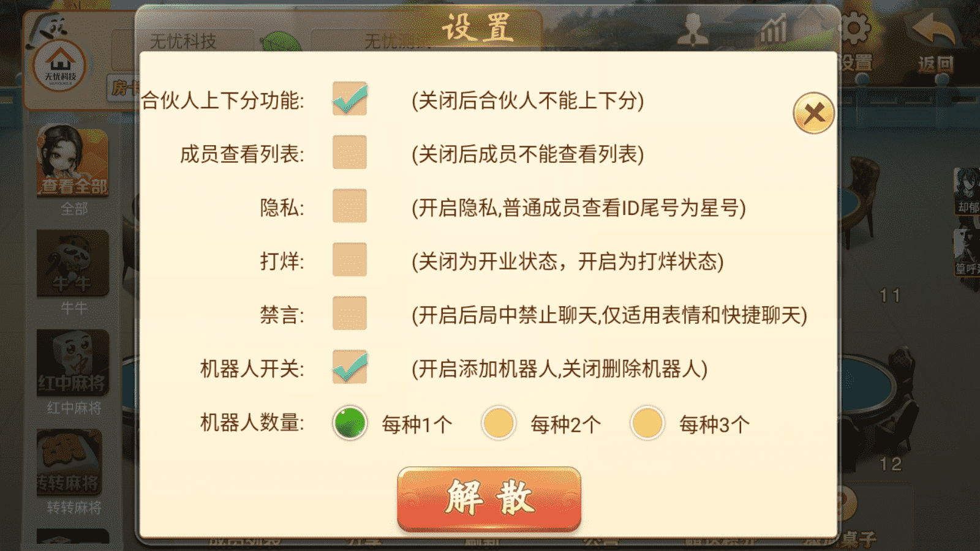Turn on the 打烊 closed status checkbox

350,260
